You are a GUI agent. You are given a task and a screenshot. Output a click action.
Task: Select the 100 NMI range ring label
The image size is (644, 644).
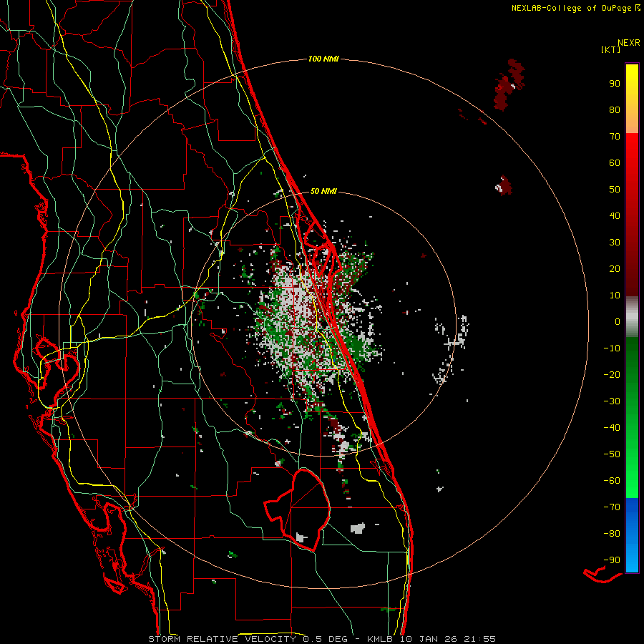pyautogui.click(x=323, y=59)
